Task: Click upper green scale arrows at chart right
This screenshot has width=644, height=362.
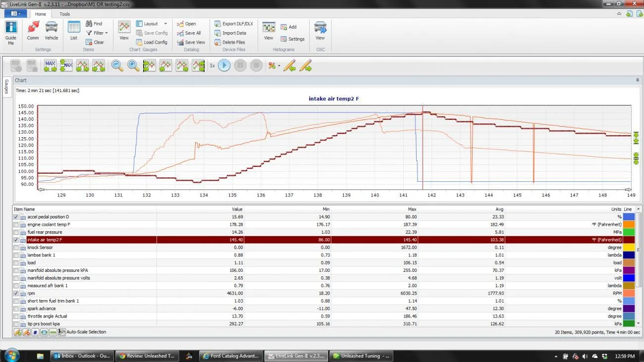Action: click(x=636, y=138)
